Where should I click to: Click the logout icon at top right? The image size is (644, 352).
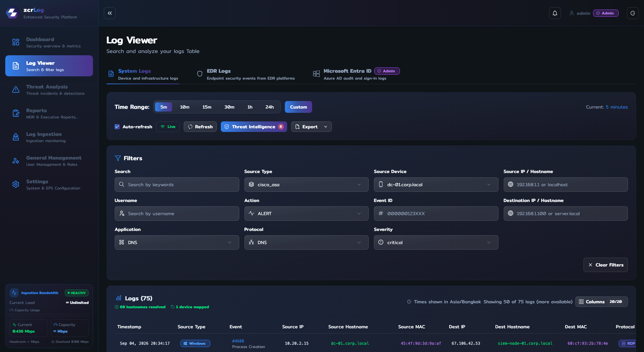[632, 13]
